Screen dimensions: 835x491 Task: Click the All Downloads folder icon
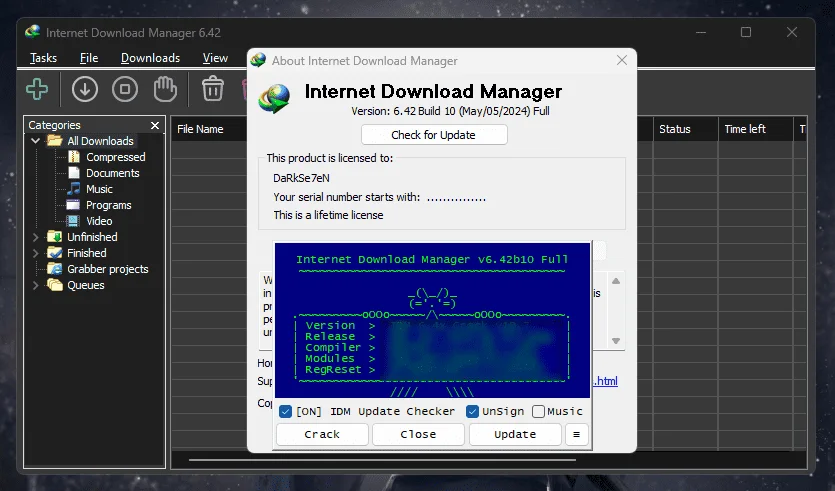click(x=55, y=141)
